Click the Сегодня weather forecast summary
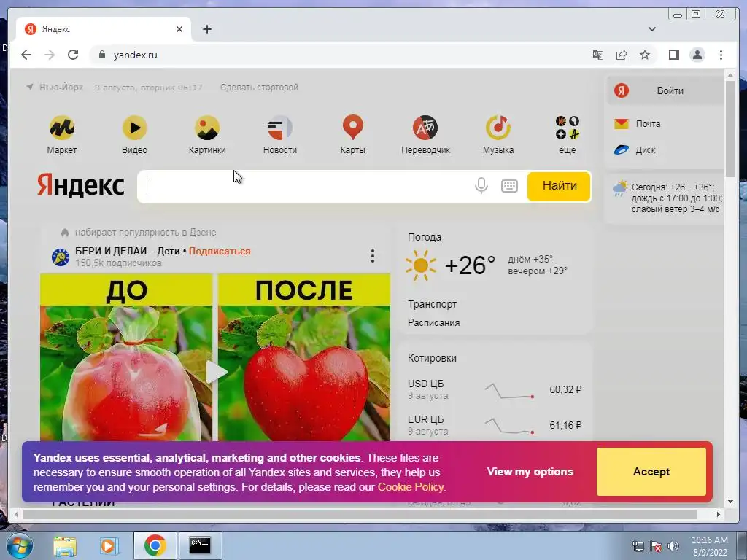 click(676, 198)
